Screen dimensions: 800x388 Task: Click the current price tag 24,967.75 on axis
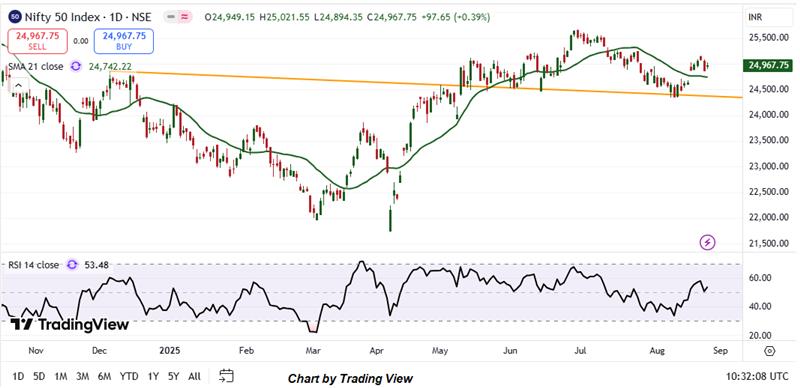pos(767,65)
